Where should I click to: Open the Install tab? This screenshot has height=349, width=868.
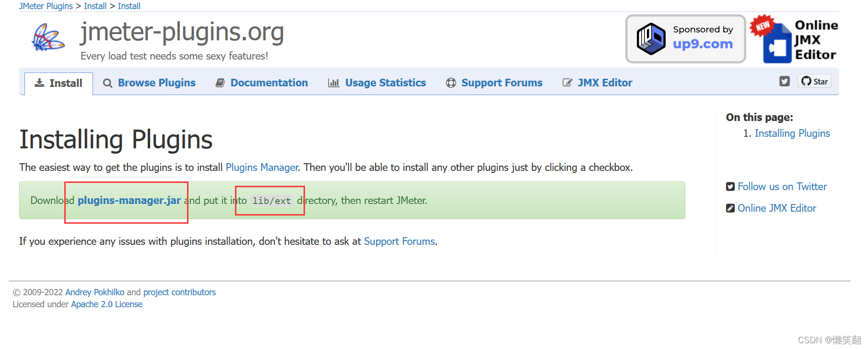(59, 84)
